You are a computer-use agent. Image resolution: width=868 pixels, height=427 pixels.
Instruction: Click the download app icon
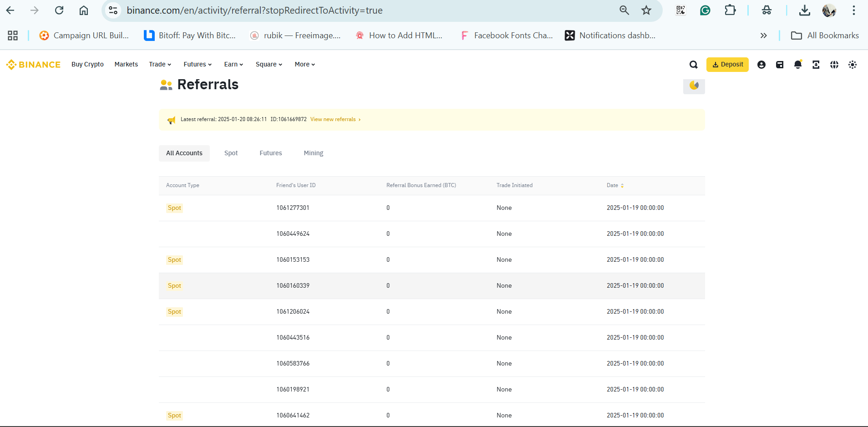pyautogui.click(x=816, y=65)
